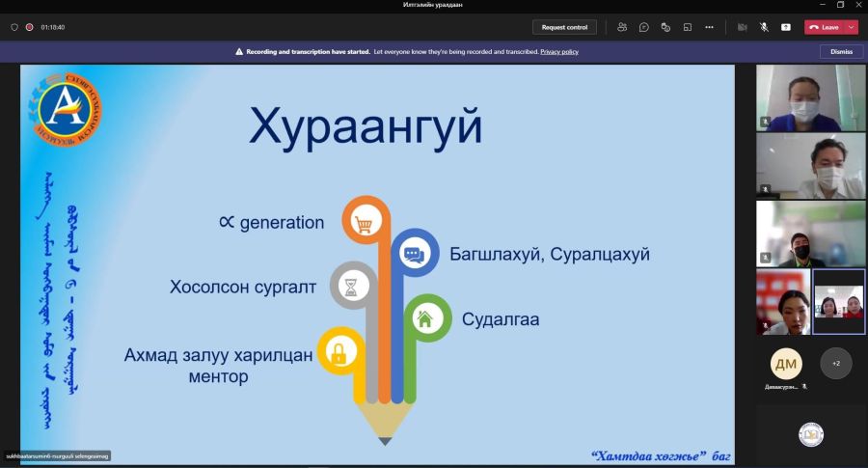Click the 'Судалгаа' slide text

click(501, 319)
